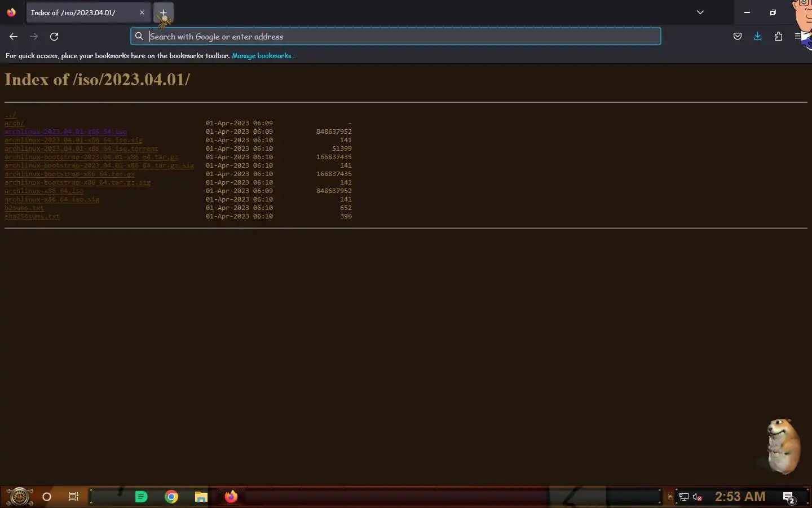Click size value 51399
This screenshot has width=812, height=508.
[342, 148]
